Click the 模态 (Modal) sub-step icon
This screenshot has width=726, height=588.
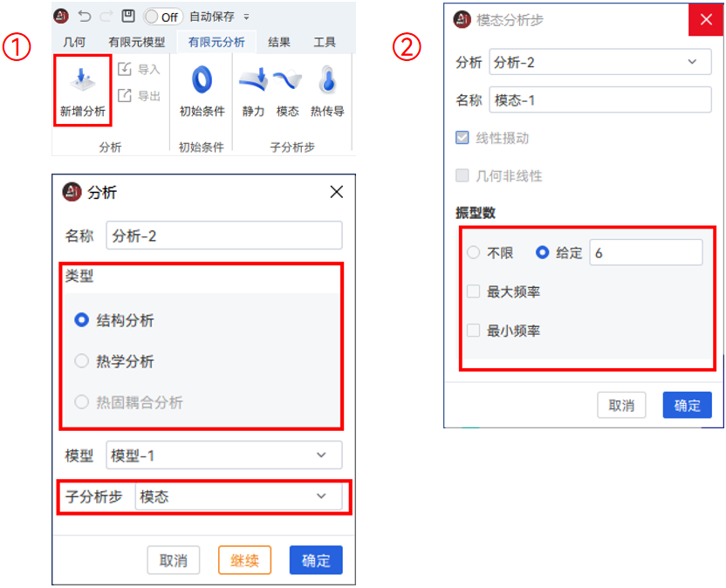pos(288,85)
